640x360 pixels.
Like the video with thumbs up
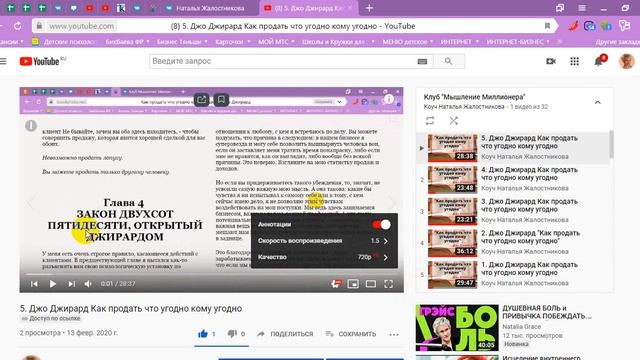[x=203, y=334]
